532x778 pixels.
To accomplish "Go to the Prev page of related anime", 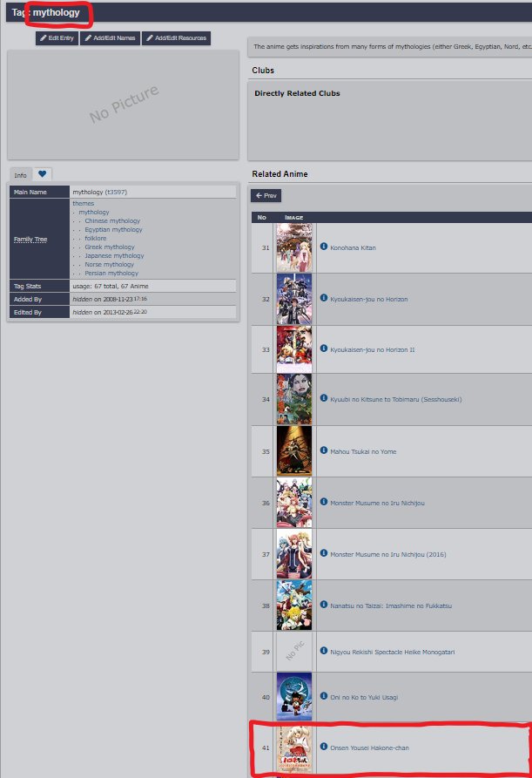I will pyautogui.click(x=266, y=195).
